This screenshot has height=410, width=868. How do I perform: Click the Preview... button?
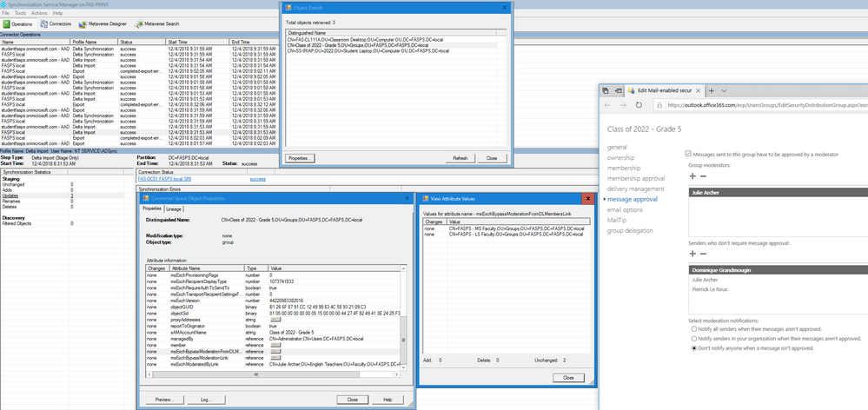click(x=164, y=400)
